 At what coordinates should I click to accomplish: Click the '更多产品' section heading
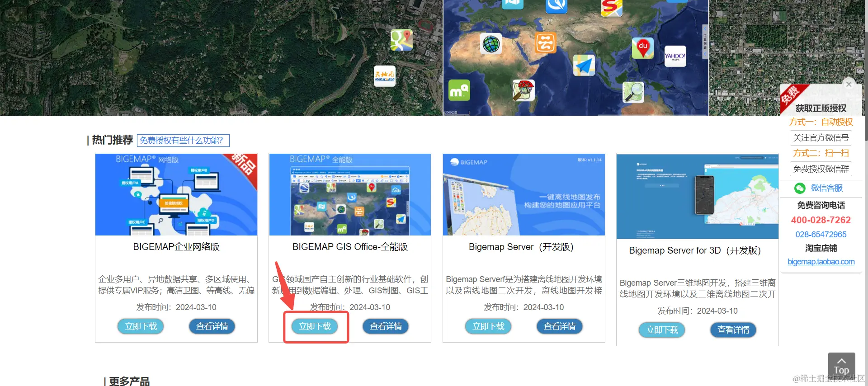129,381
